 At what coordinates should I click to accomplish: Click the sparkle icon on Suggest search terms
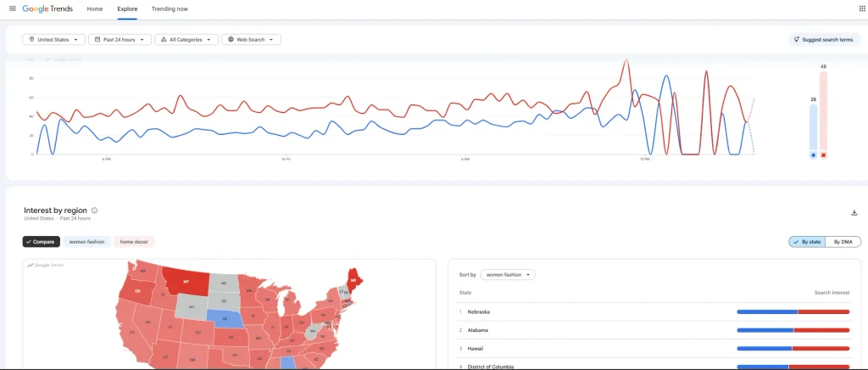click(x=797, y=40)
